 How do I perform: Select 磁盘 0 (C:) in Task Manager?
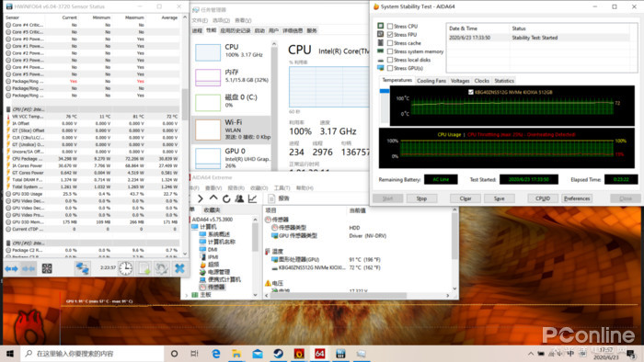[x=232, y=102]
